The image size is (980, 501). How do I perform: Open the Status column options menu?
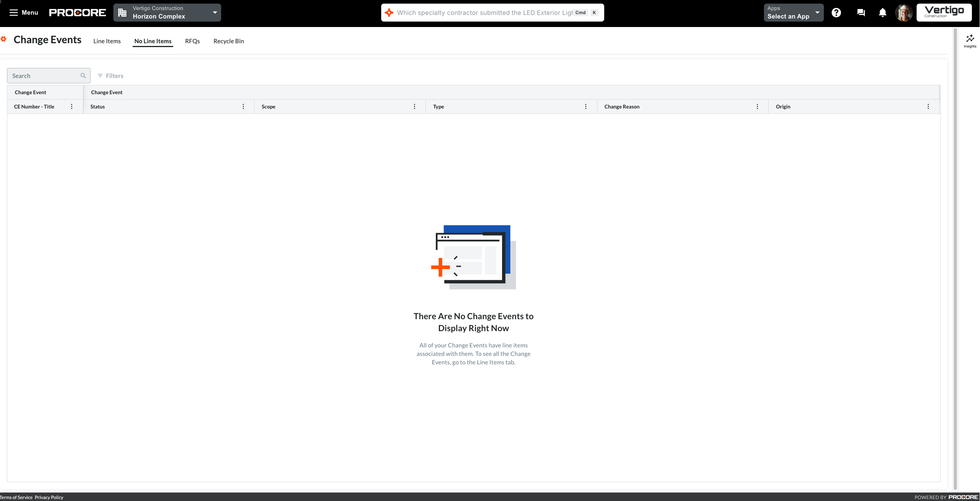[x=243, y=106]
